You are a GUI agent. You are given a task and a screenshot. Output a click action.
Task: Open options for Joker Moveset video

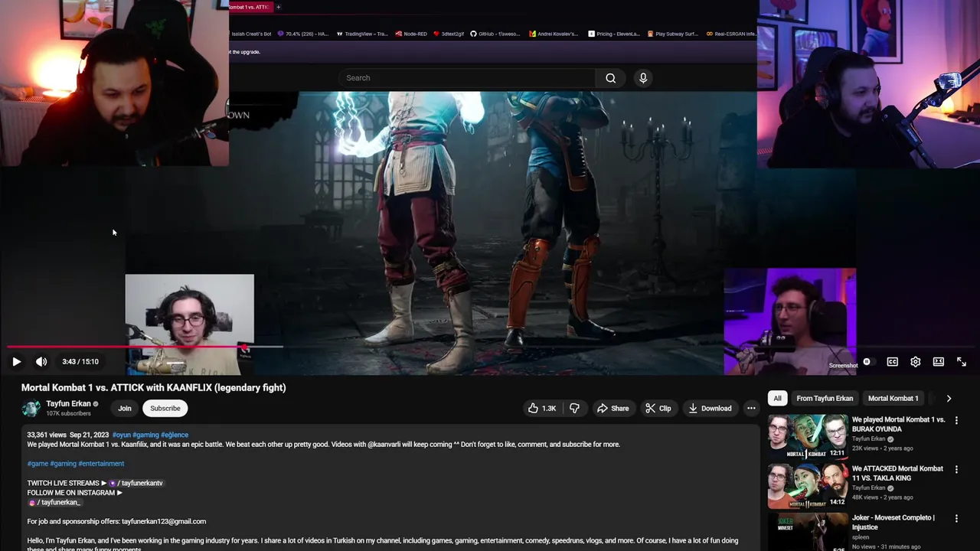coord(956,519)
